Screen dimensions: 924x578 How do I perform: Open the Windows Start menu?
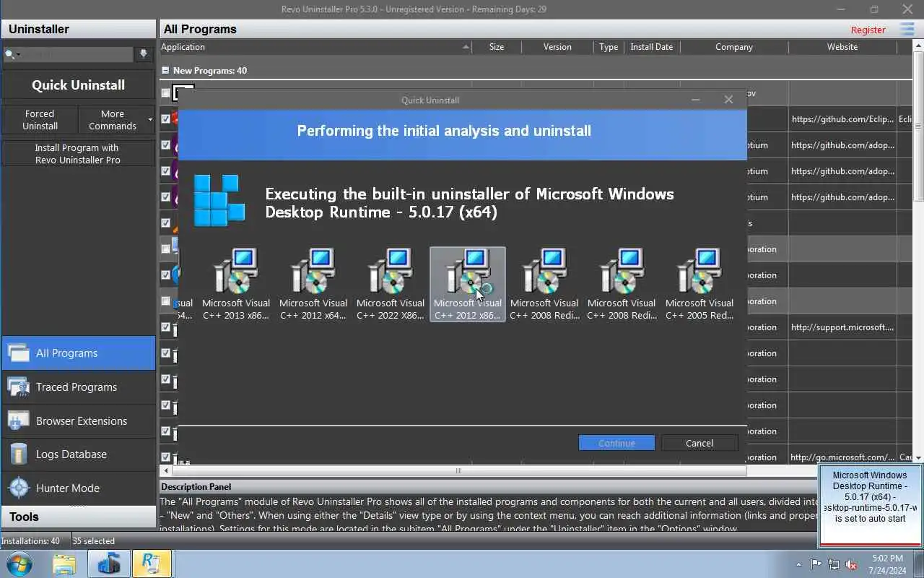pyautogui.click(x=19, y=564)
